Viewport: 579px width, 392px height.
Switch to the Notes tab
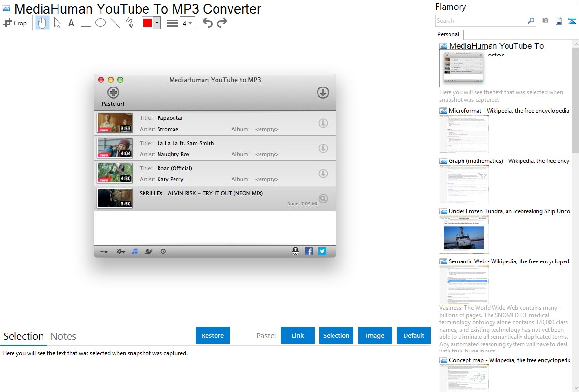coord(63,336)
